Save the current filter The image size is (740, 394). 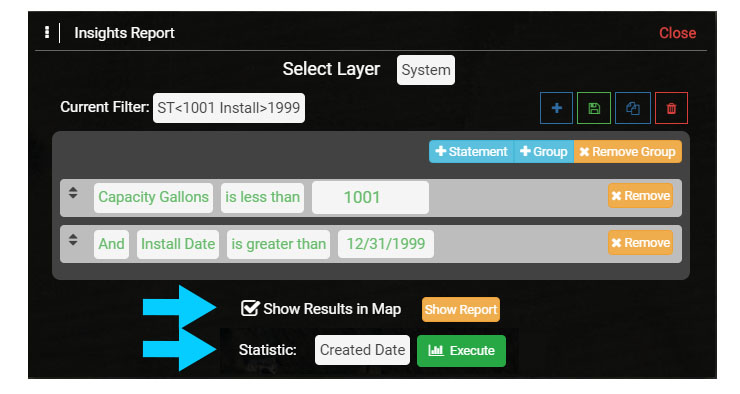[x=594, y=108]
